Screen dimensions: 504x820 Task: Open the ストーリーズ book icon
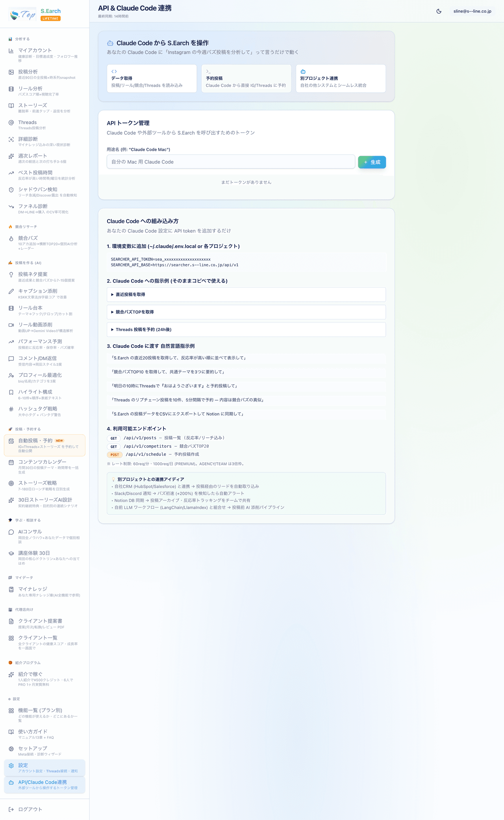(11, 106)
